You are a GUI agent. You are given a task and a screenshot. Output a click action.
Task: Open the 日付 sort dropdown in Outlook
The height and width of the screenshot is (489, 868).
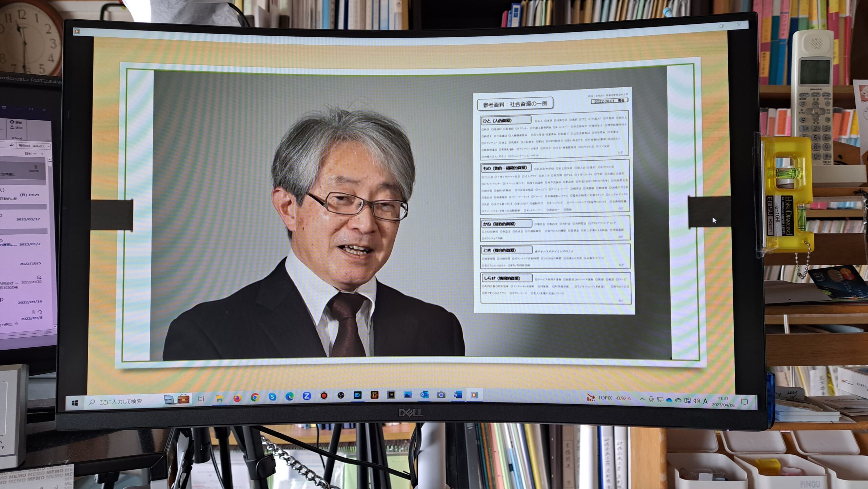[31, 154]
